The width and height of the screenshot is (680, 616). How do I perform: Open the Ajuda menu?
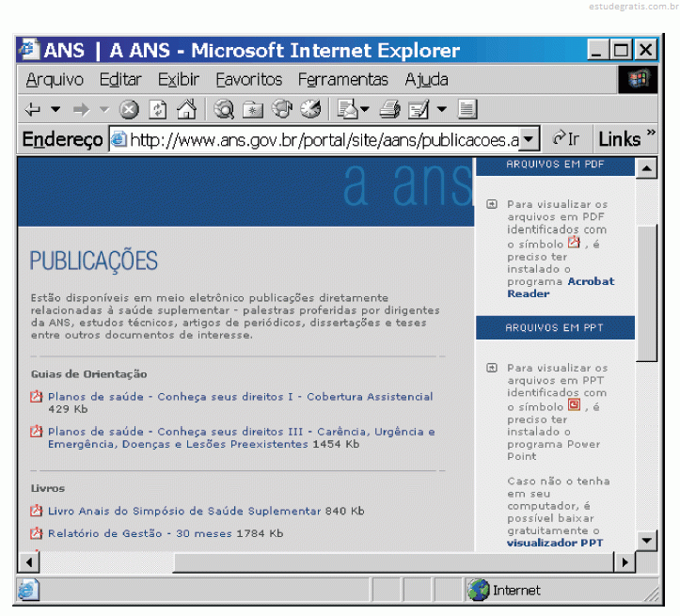point(426,80)
